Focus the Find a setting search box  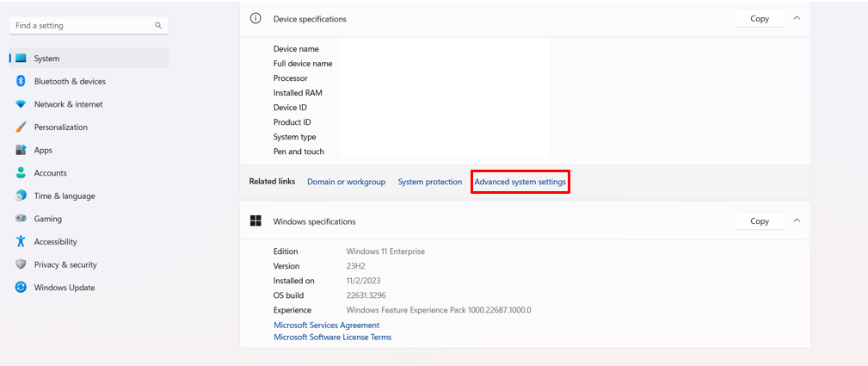pyautogui.click(x=89, y=26)
